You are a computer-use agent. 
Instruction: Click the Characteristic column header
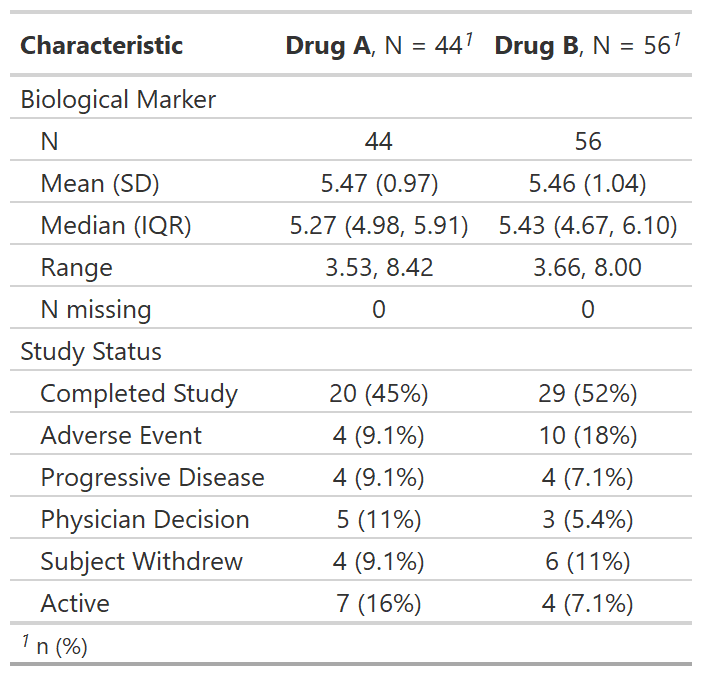101,45
